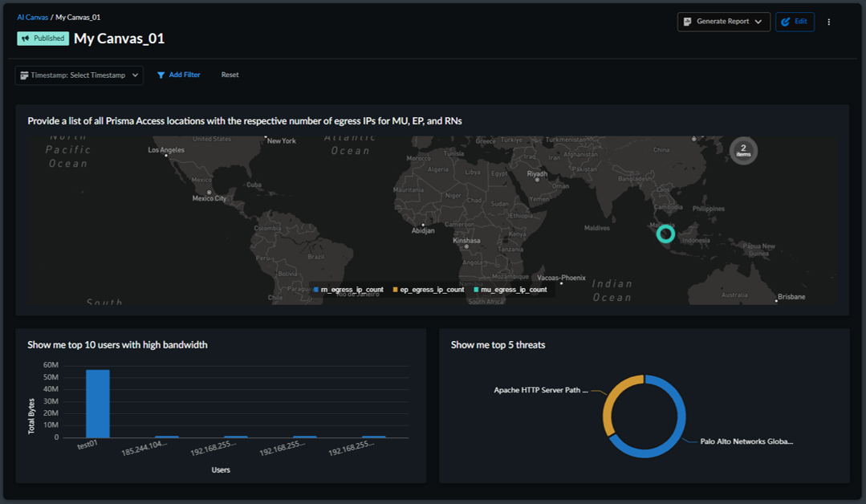This screenshot has height=504, width=866.
Task: Go to AI Canvas breadcrumb
Action: [31, 17]
